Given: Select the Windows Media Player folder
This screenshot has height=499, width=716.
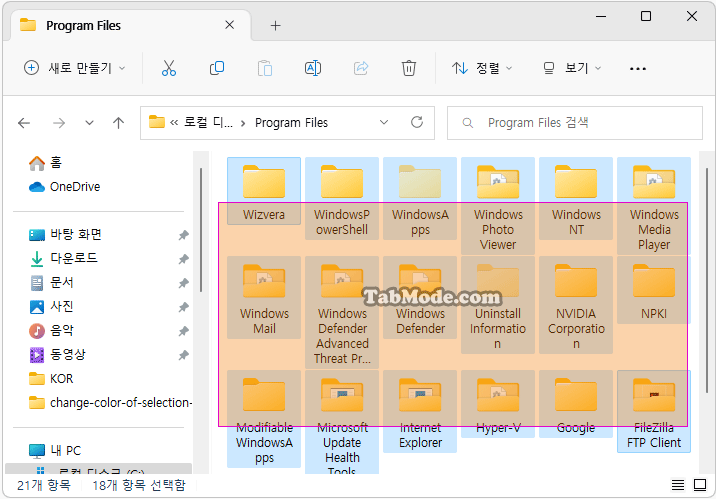Looking at the screenshot, I should (x=654, y=205).
